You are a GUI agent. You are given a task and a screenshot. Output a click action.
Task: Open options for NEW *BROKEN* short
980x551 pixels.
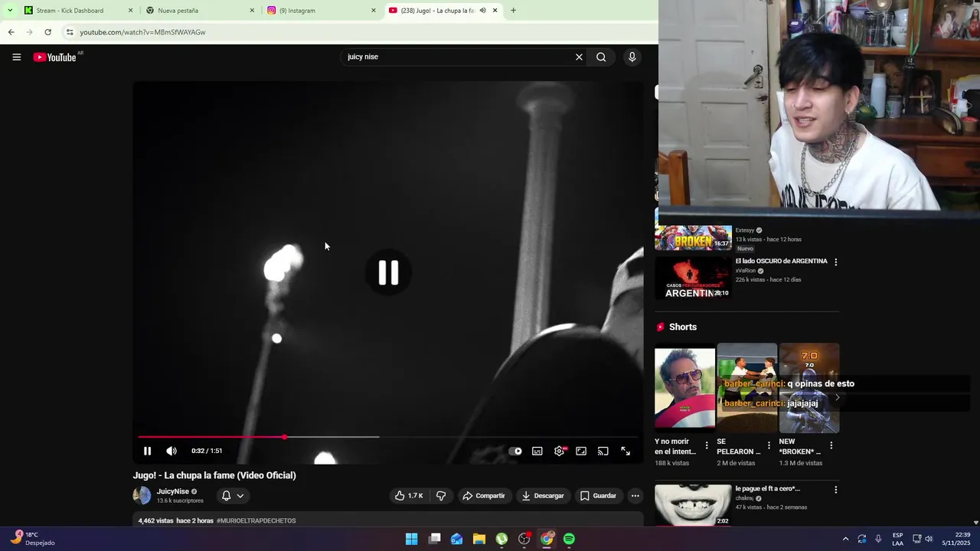tap(831, 445)
